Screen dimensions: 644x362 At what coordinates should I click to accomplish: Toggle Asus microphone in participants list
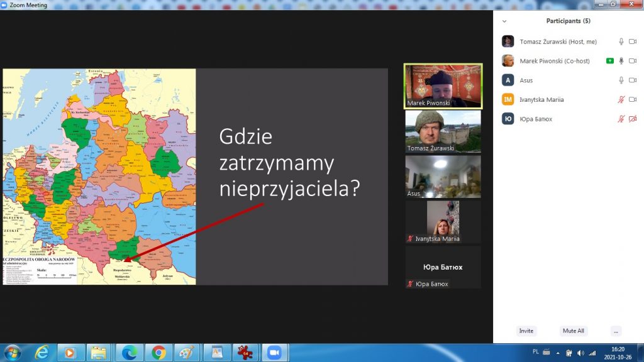pos(621,80)
